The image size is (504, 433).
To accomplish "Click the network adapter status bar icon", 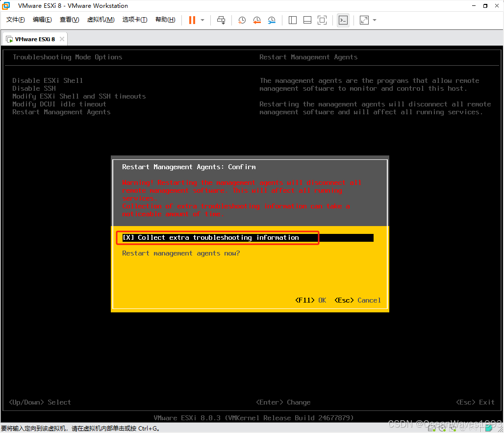I will (453, 427).
